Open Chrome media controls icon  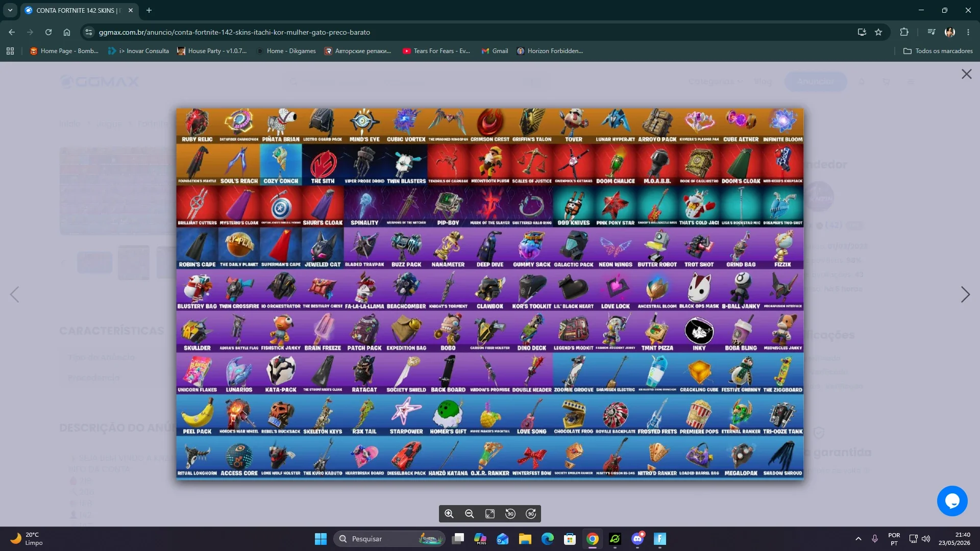click(932, 32)
